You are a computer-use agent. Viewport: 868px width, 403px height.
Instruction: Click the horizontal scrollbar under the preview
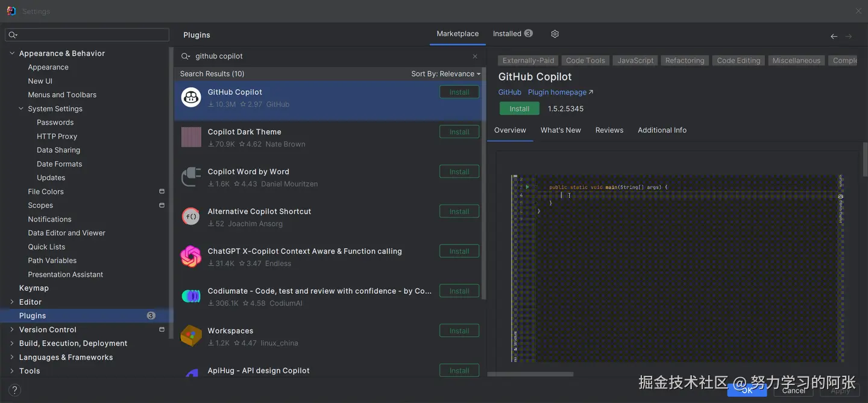(530, 374)
